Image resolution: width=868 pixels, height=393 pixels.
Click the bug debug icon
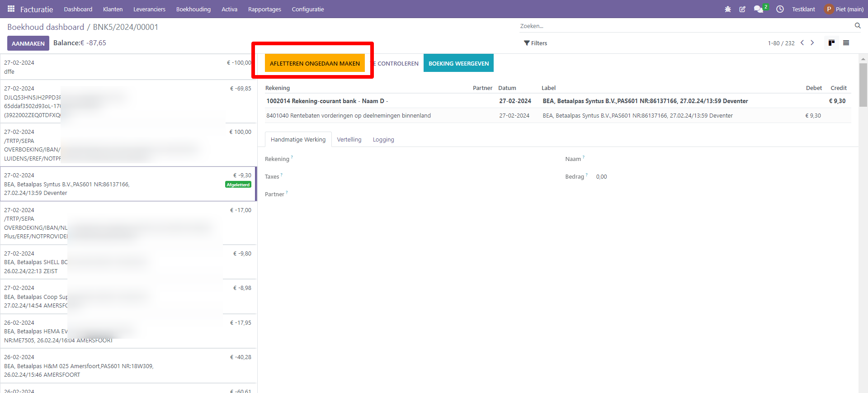point(727,9)
